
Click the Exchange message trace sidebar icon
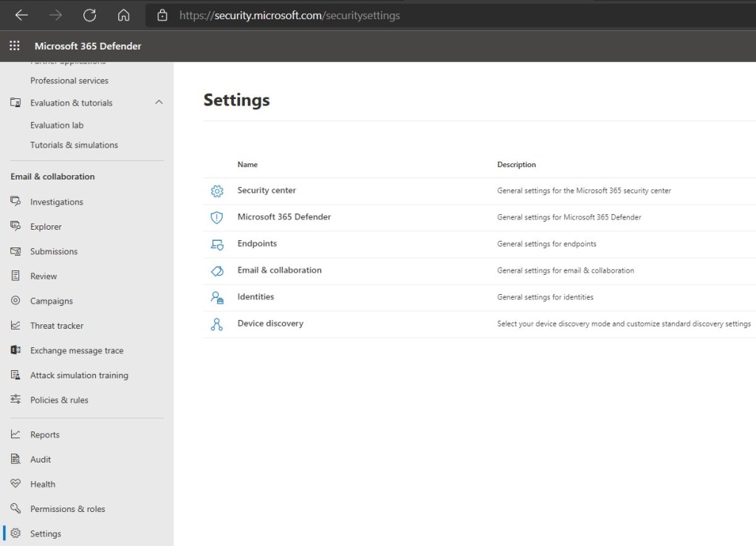coord(16,350)
